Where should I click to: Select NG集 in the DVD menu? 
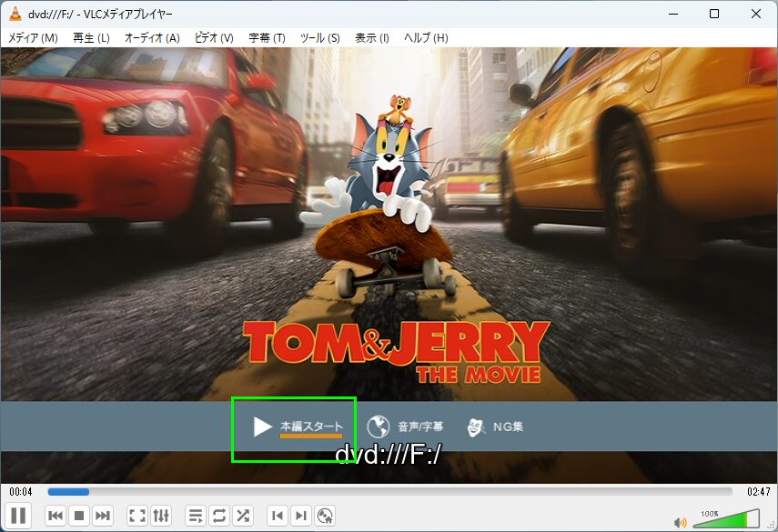[x=508, y=427]
